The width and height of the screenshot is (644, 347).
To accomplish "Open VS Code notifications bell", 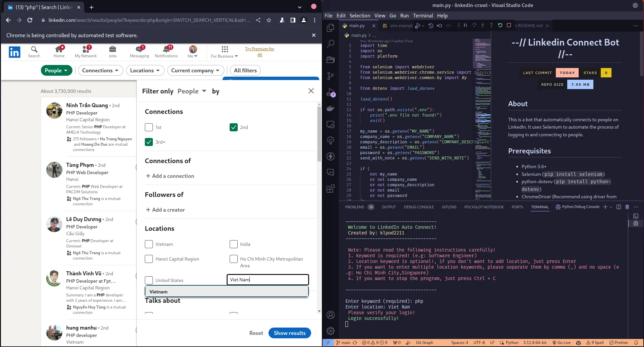I will (636, 343).
